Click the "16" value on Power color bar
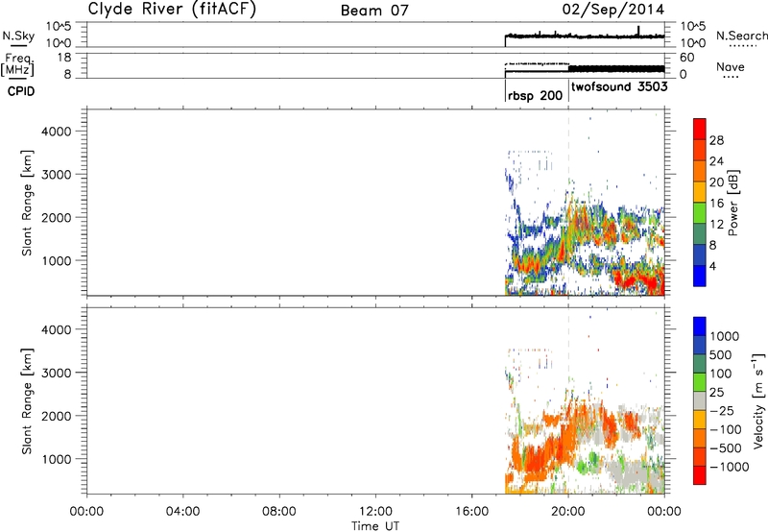The height and width of the screenshot is (532, 768). 716,204
